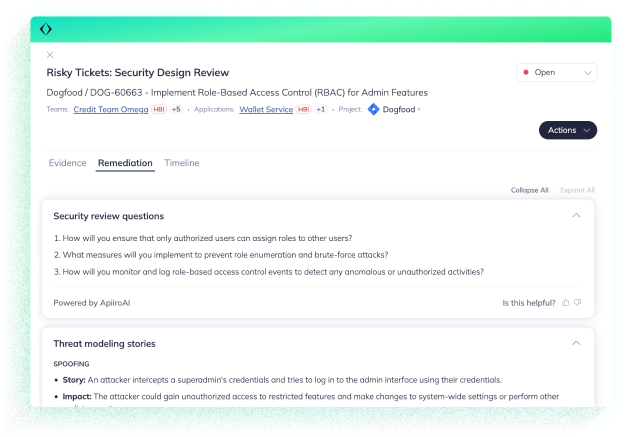The height and width of the screenshot is (437, 629).
Task: Switch to the Evidence tab
Action: tap(67, 163)
